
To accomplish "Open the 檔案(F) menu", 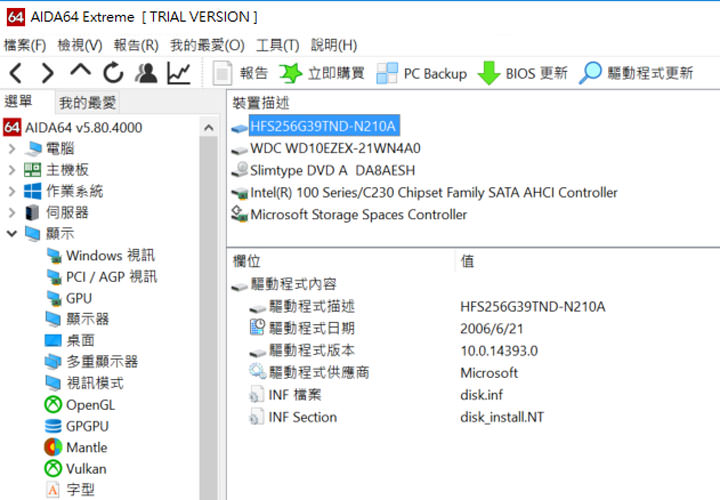I will 25,45.
